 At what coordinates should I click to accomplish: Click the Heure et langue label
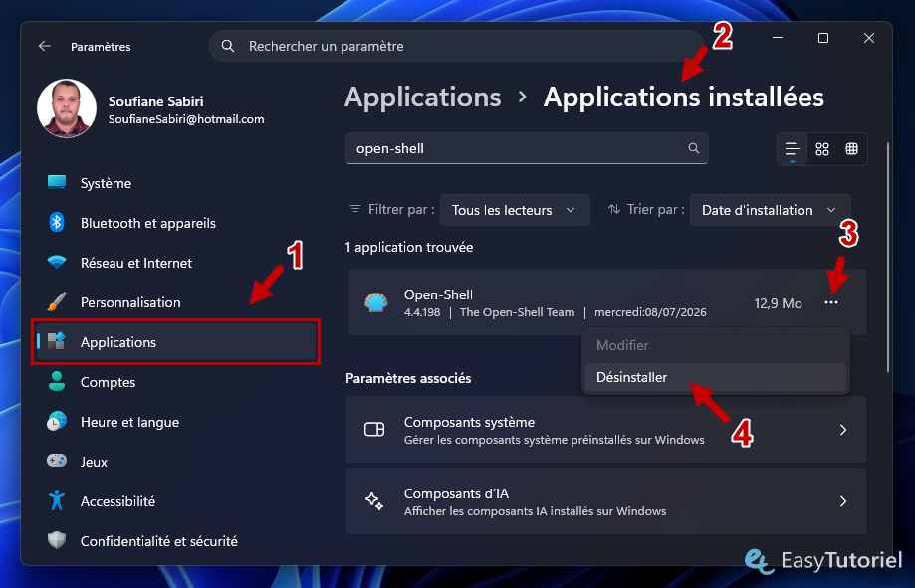click(129, 422)
